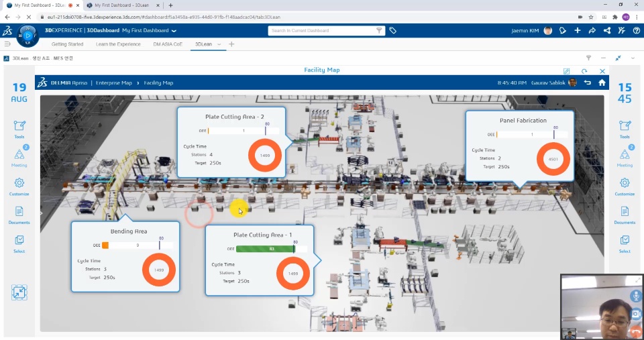Click the Bending Area card title
Screen dimensions: 644x340
pos(129,231)
